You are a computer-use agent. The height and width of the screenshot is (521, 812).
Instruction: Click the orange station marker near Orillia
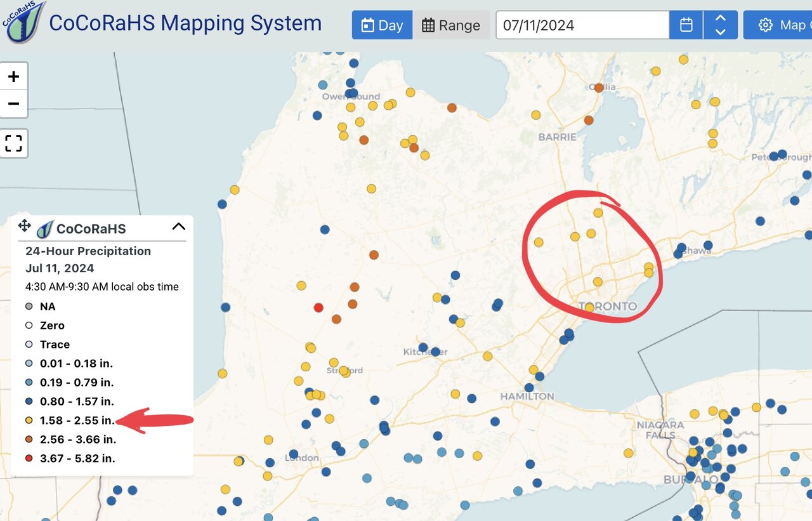click(598, 88)
